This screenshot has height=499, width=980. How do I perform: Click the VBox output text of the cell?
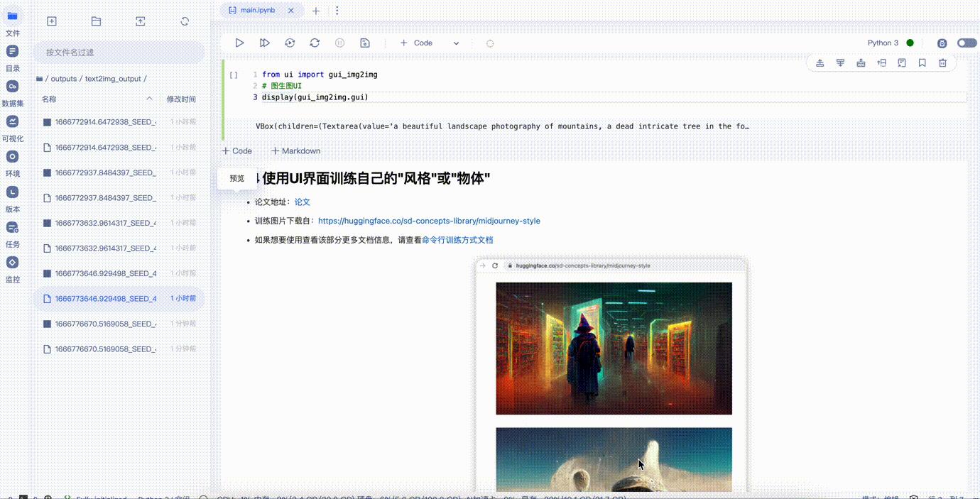(x=503, y=126)
